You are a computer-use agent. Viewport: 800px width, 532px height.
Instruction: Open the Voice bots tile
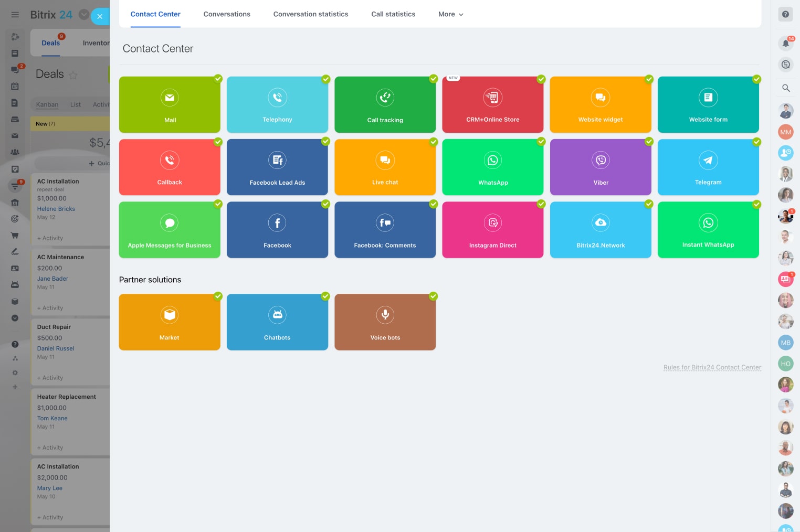(385, 322)
